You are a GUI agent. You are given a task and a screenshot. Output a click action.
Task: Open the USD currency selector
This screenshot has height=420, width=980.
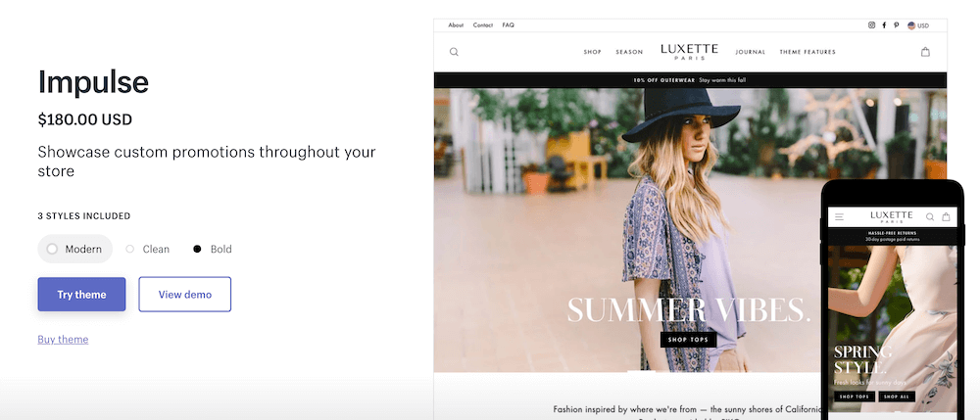click(x=918, y=25)
